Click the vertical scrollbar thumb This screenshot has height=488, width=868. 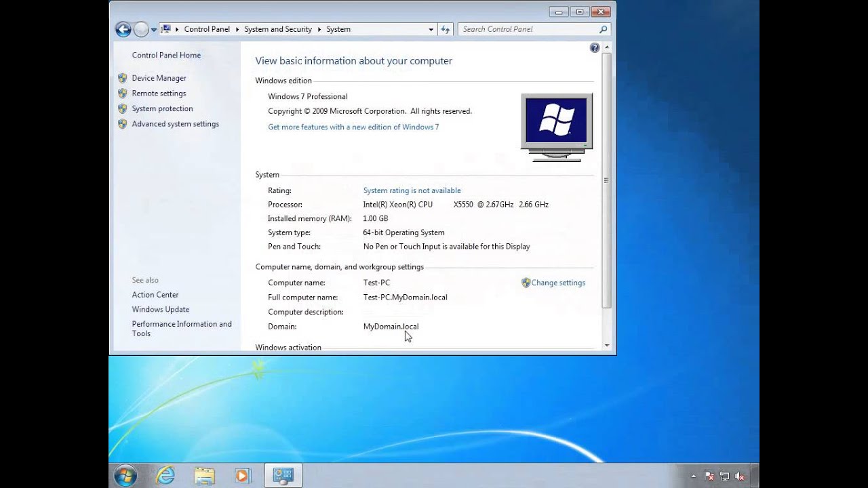606,180
